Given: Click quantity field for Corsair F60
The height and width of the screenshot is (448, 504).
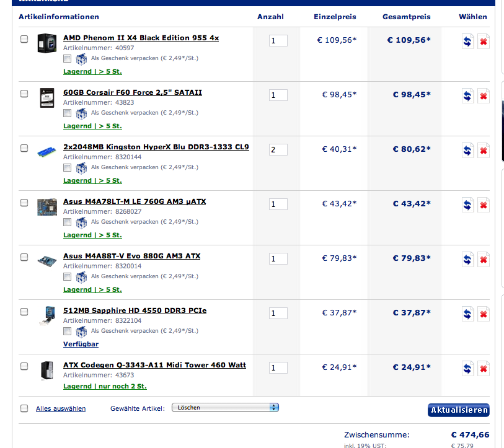Looking at the screenshot, I should pyautogui.click(x=278, y=95).
